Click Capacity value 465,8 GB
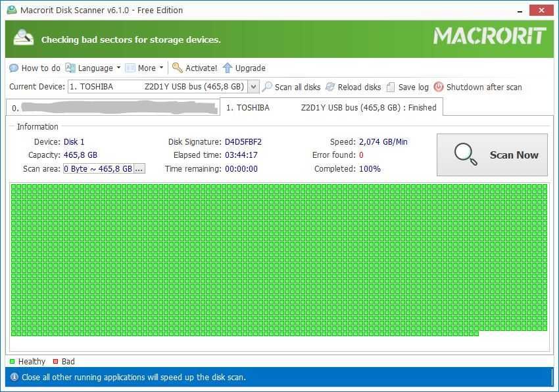Viewport: 559px width, 392px height. coord(80,155)
